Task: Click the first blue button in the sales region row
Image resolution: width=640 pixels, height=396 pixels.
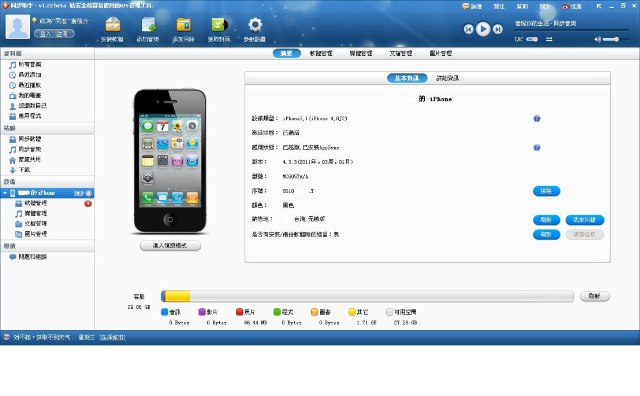Action: tap(546, 220)
